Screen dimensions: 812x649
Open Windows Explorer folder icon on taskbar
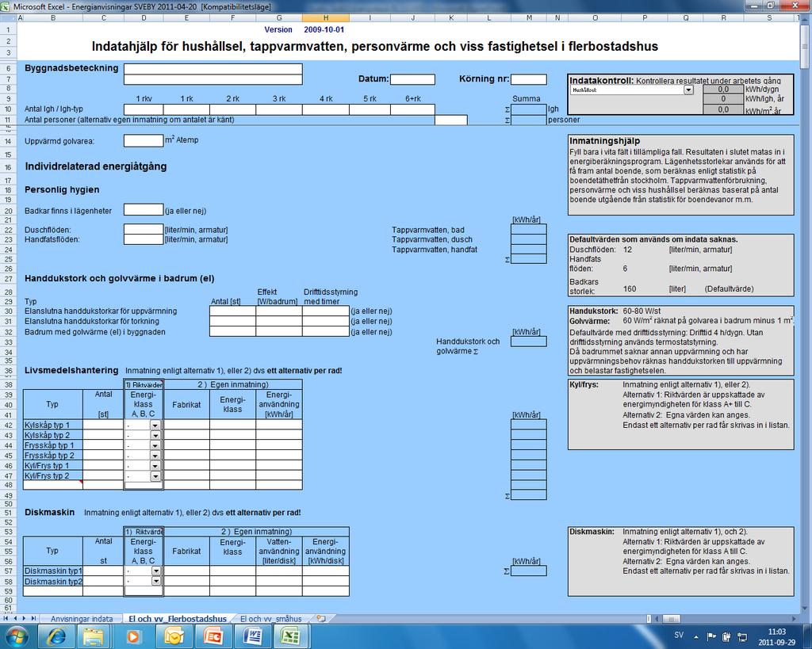94,636
